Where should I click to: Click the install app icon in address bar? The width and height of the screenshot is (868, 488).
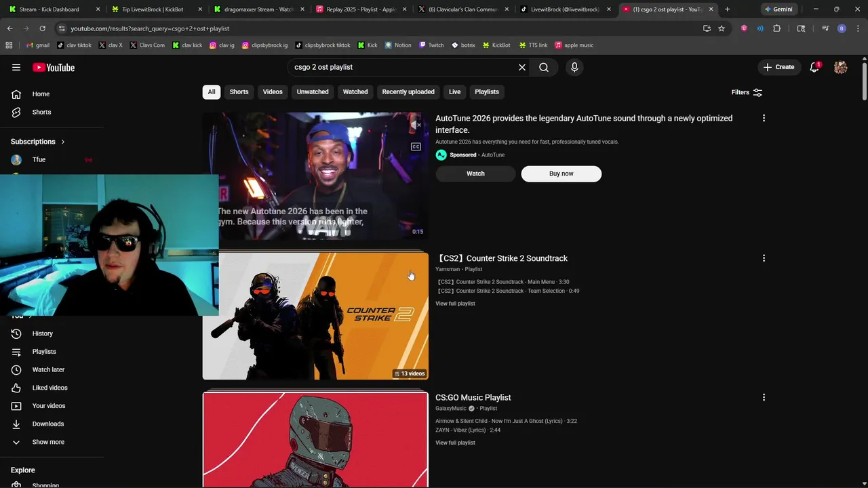click(707, 28)
